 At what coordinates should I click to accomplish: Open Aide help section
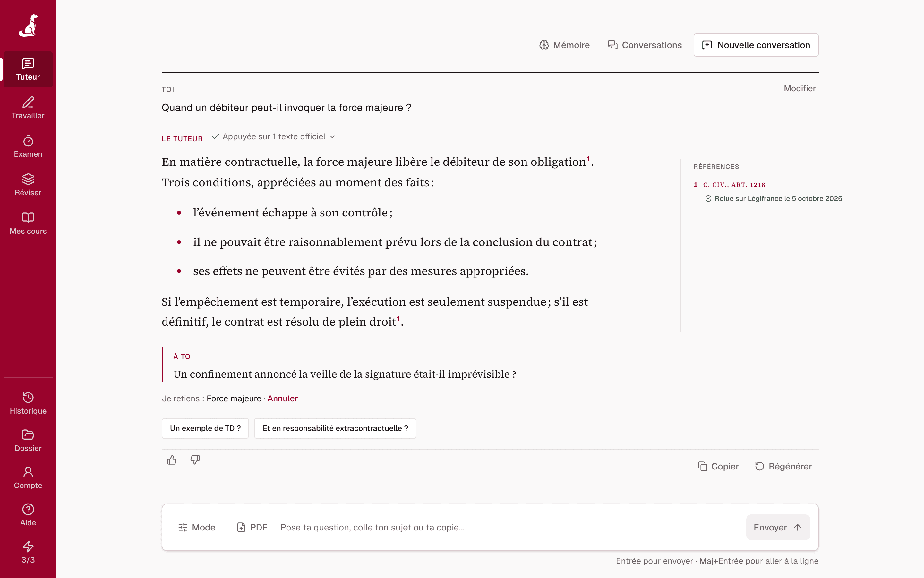28,515
